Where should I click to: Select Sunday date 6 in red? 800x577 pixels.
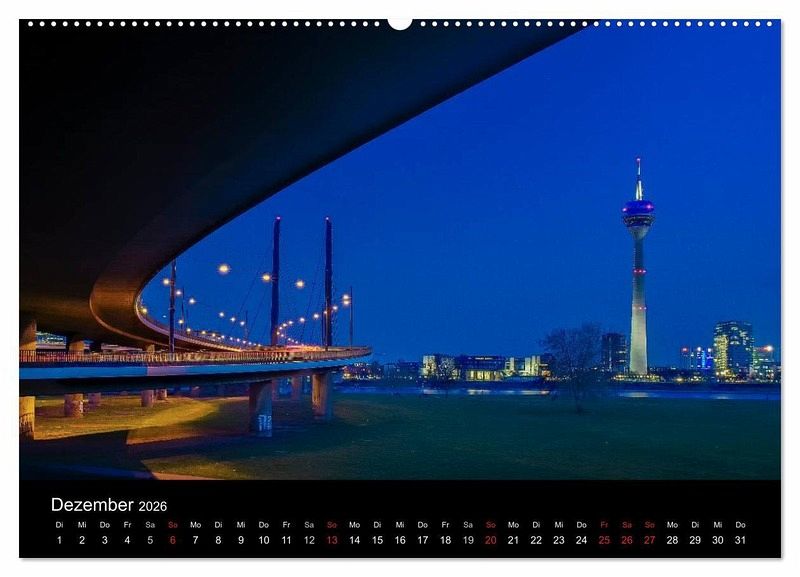coord(172,540)
